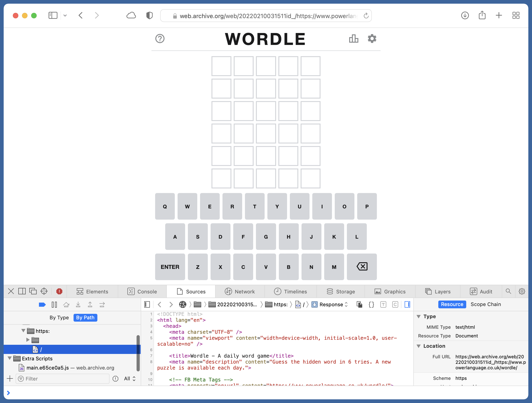Image resolution: width=532 pixels, height=403 pixels.
Task: Pretty print source with braces icon
Action: click(371, 304)
